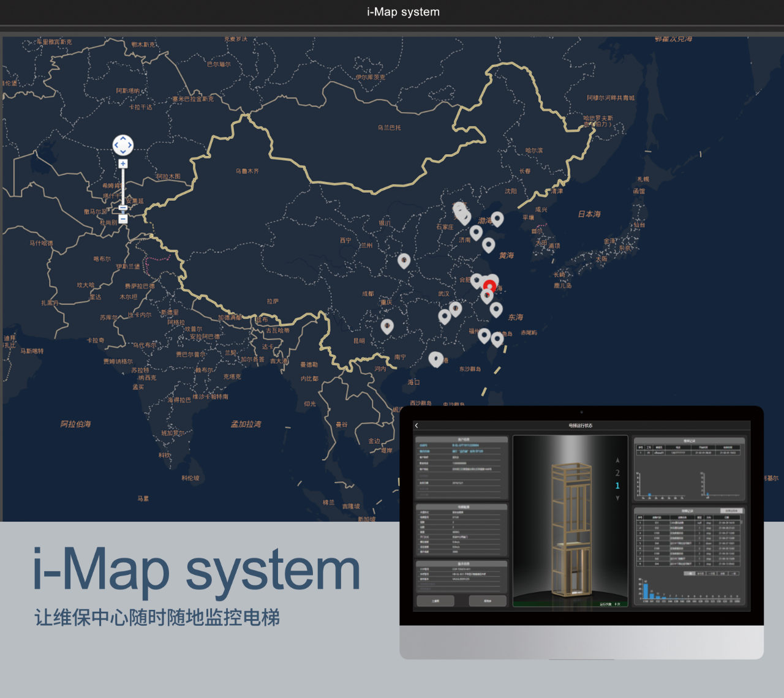This screenshot has height=698, width=784.
Task: Click the zoom slider handle on the map
Action: click(x=123, y=208)
